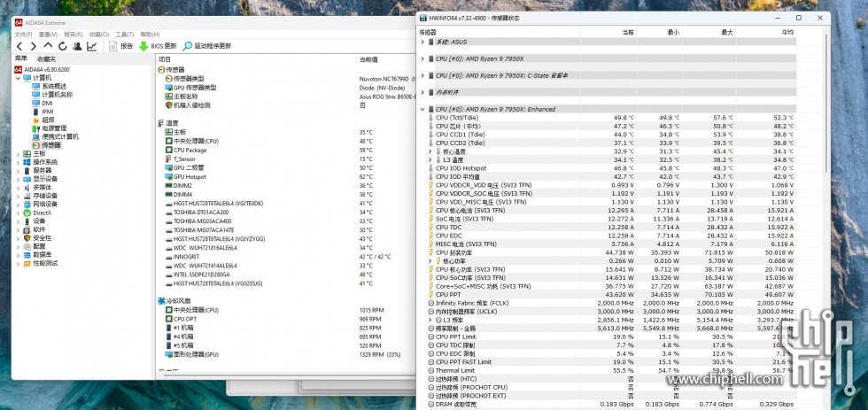Select IPMI in the AIDA64 tree
Screen dimensions: 868x410
pyautogui.click(x=43, y=112)
